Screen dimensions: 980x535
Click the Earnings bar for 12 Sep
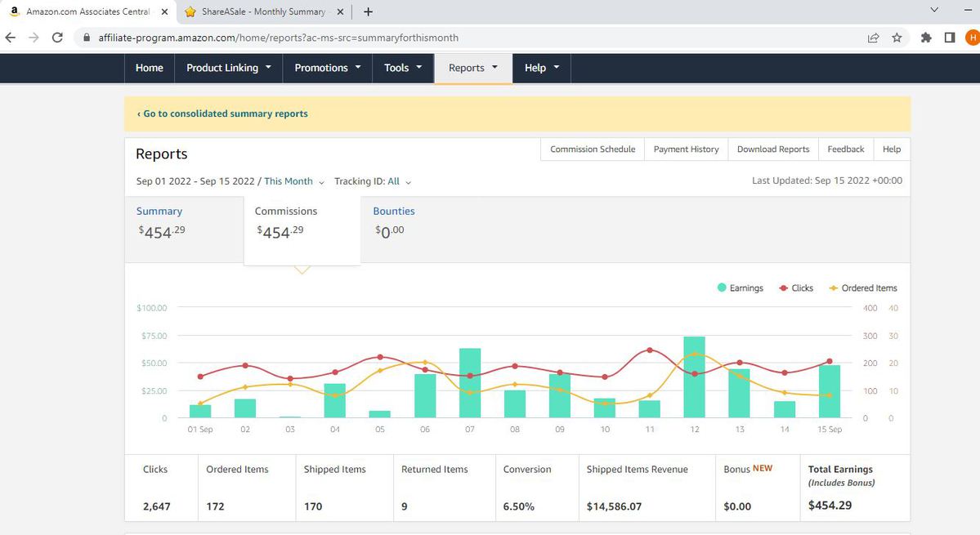tap(695, 377)
